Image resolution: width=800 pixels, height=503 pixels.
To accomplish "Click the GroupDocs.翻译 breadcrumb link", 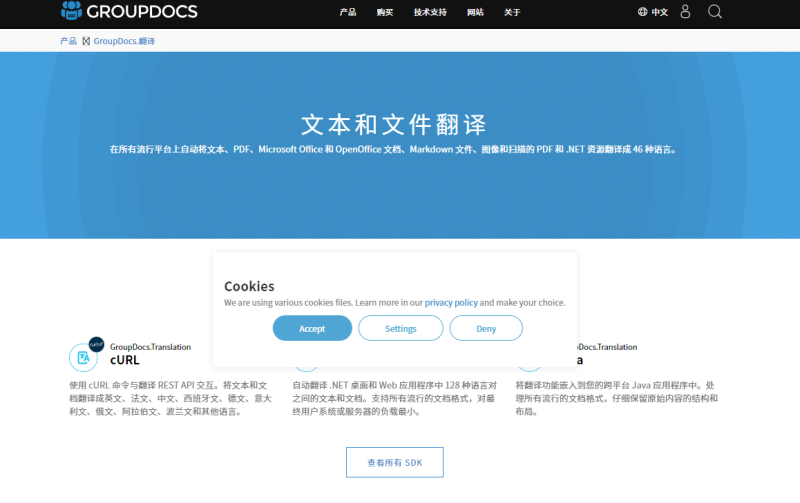I will [124, 41].
